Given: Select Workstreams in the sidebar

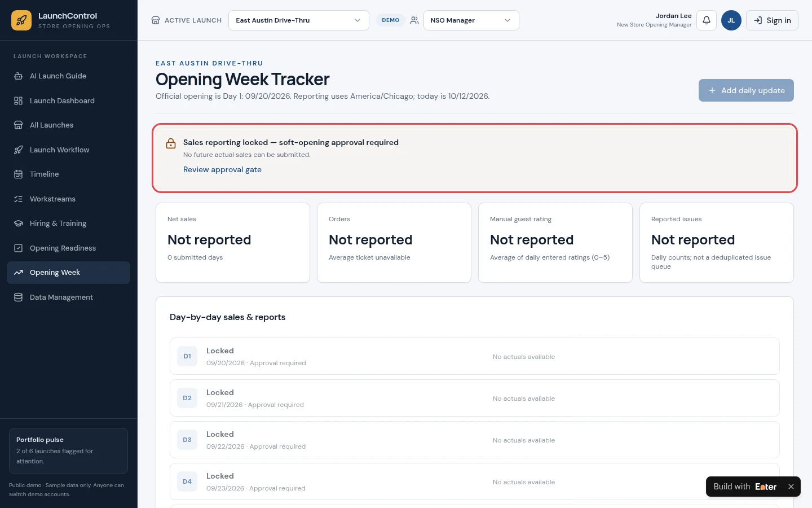Looking at the screenshot, I should tap(68, 199).
